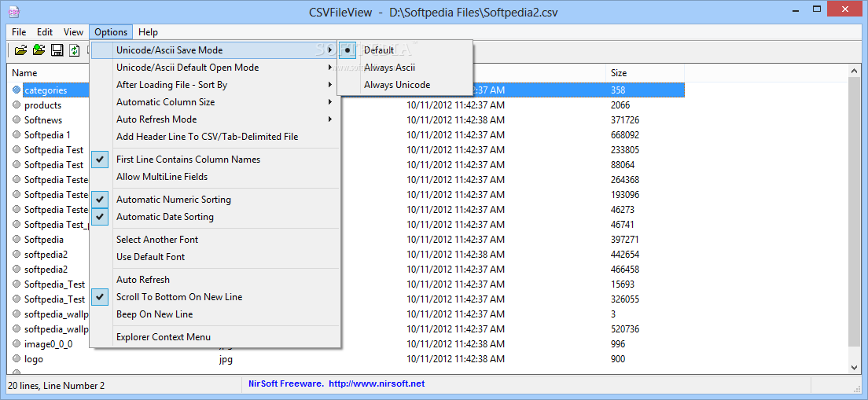Click the size value 2066

coord(620,105)
